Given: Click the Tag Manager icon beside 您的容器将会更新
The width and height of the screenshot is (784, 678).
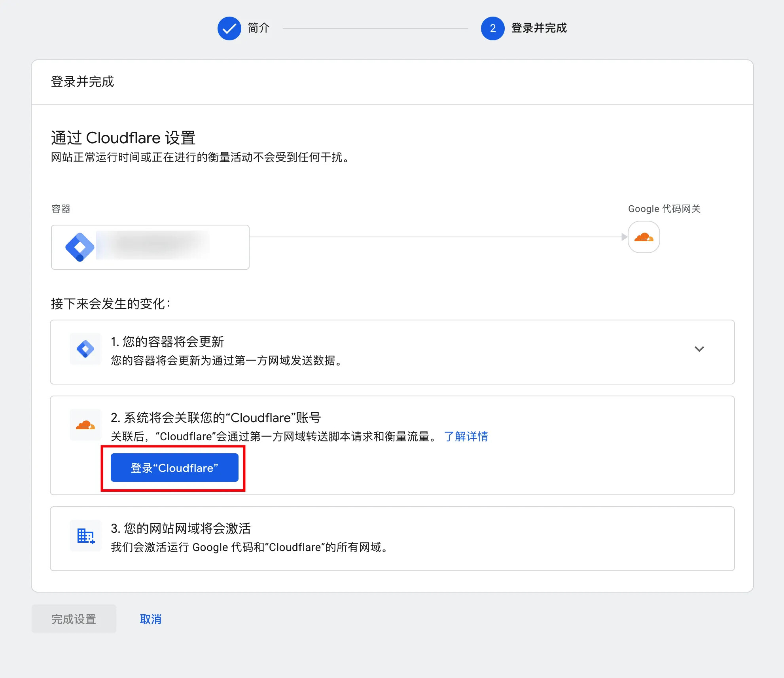Looking at the screenshot, I should 85,349.
